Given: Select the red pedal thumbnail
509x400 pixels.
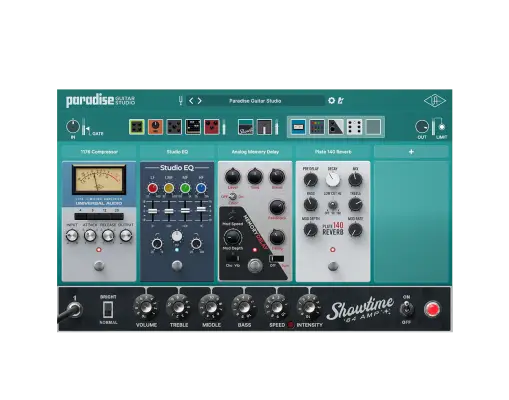Looking at the screenshot, I should coord(212,127).
